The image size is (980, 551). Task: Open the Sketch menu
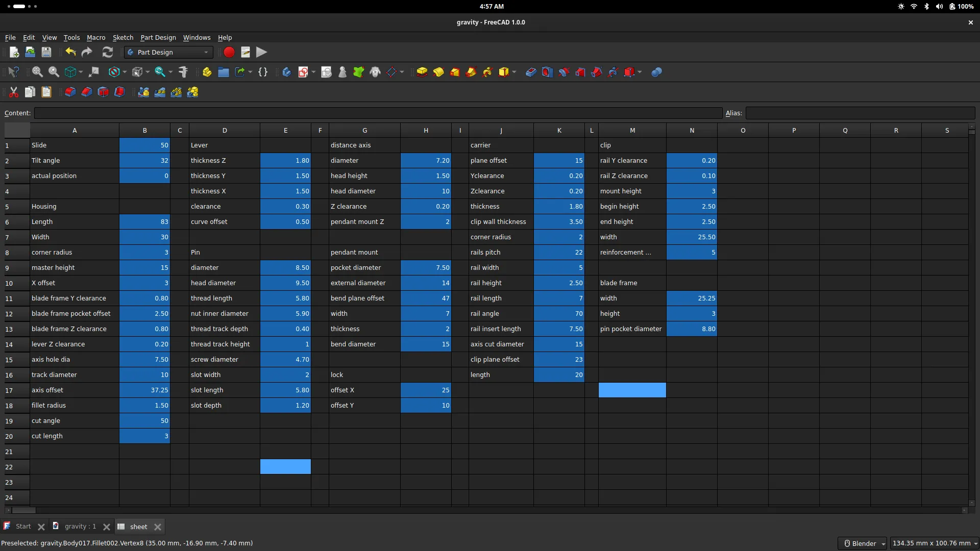(x=123, y=37)
